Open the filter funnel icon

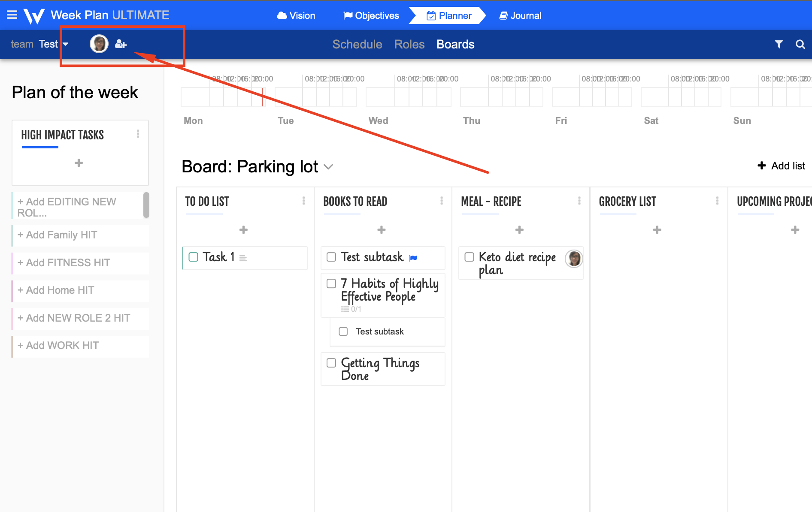point(779,44)
